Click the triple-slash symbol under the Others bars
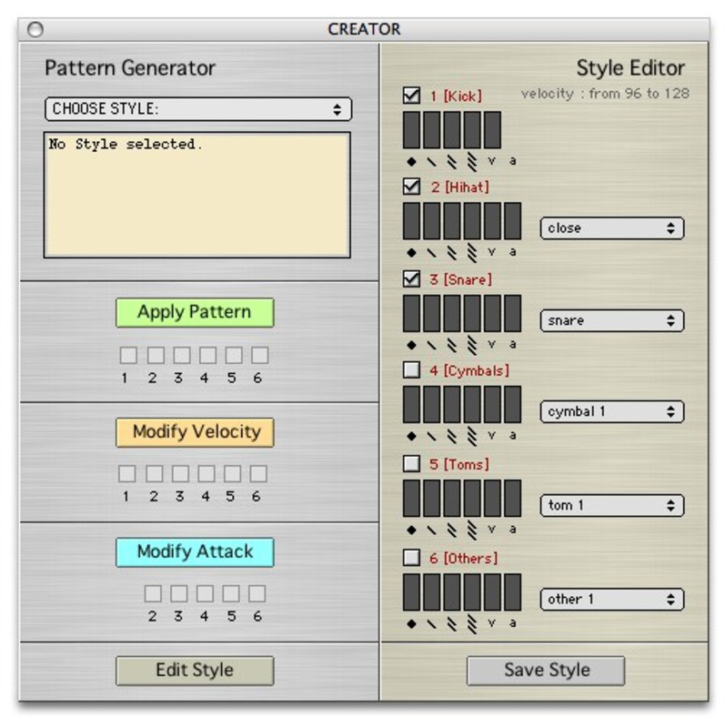The height and width of the screenshot is (728, 725). [472, 623]
